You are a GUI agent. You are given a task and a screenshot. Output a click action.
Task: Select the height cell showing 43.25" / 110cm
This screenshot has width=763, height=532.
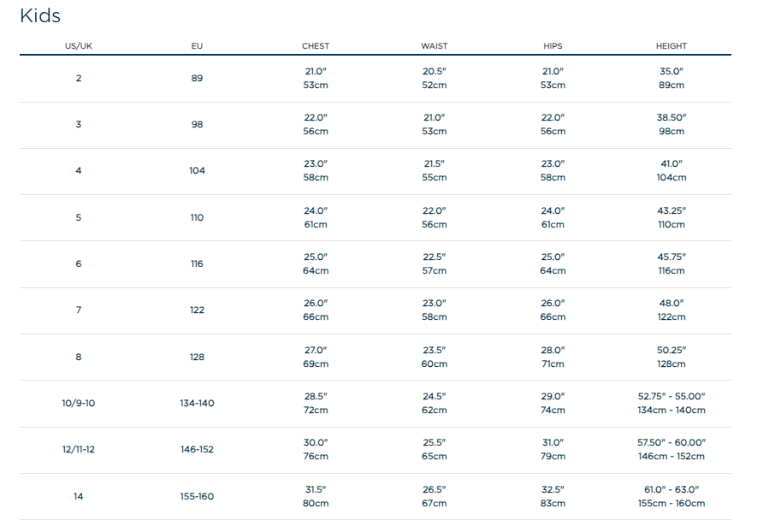pos(671,217)
